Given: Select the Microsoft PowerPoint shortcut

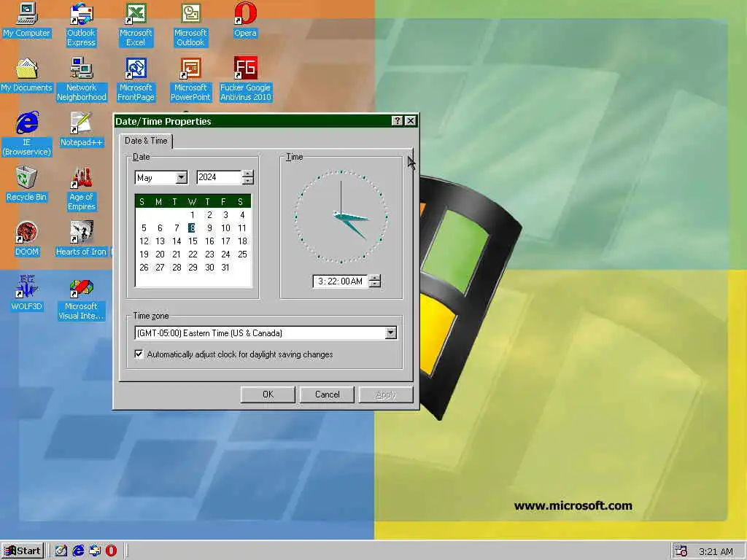Looking at the screenshot, I should coord(190,79).
